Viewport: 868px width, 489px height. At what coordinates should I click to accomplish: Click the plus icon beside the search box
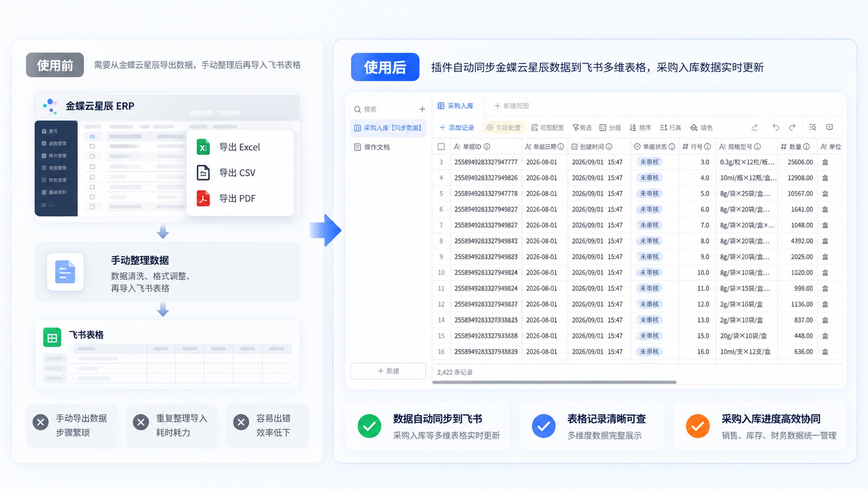tap(422, 109)
